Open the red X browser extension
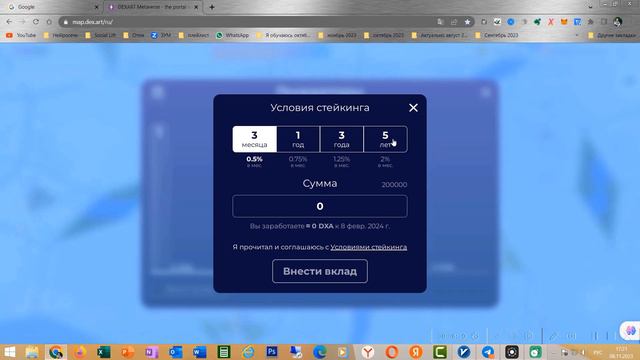Image resolution: width=640 pixels, height=360 pixels. 551,22
